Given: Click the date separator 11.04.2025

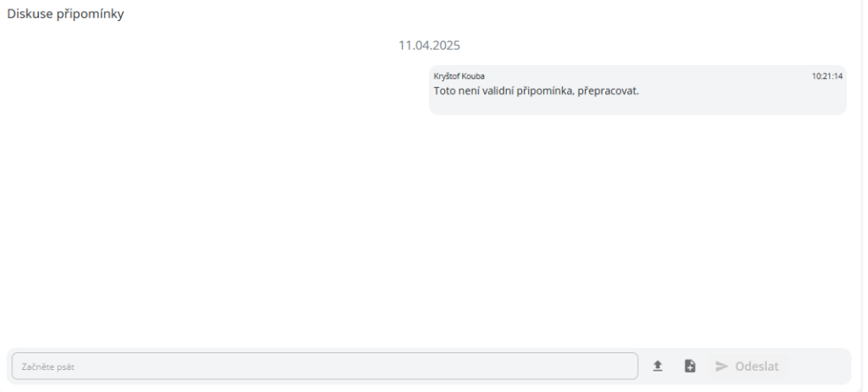Looking at the screenshot, I should coord(429,46).
